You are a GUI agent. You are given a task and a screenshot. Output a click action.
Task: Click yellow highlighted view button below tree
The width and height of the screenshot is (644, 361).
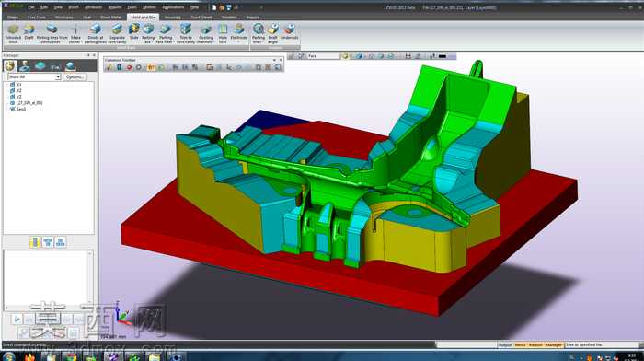click(x=35, y=242)
